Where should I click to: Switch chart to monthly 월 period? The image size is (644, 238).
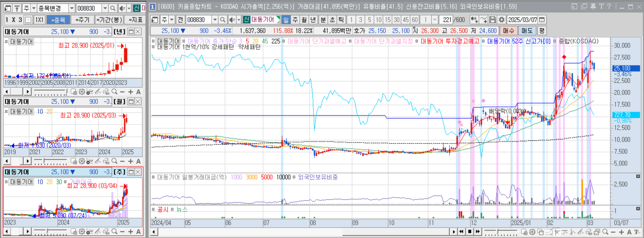(304, 20)
